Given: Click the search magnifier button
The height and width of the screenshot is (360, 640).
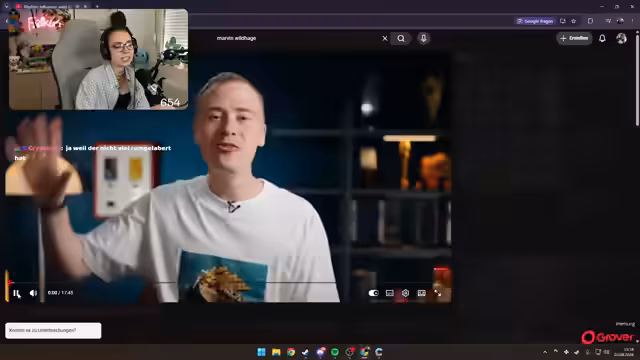Looking at the screenshot, I should coord(401,38).
